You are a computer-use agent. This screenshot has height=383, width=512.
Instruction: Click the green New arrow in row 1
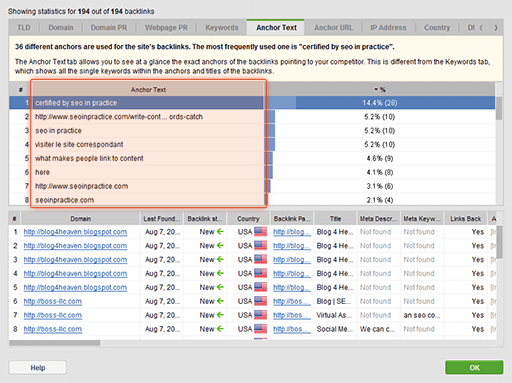[x=220, y=231]
